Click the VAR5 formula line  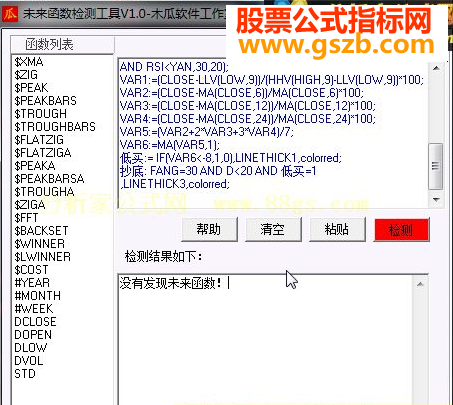[x=207, y=132]
